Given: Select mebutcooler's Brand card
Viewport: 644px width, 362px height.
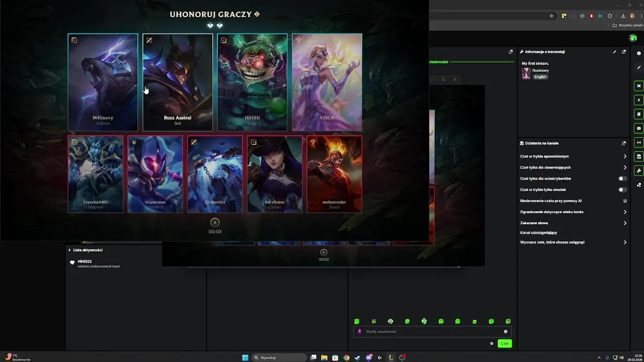Looking at the screenshot, I should tap(335, 174).
